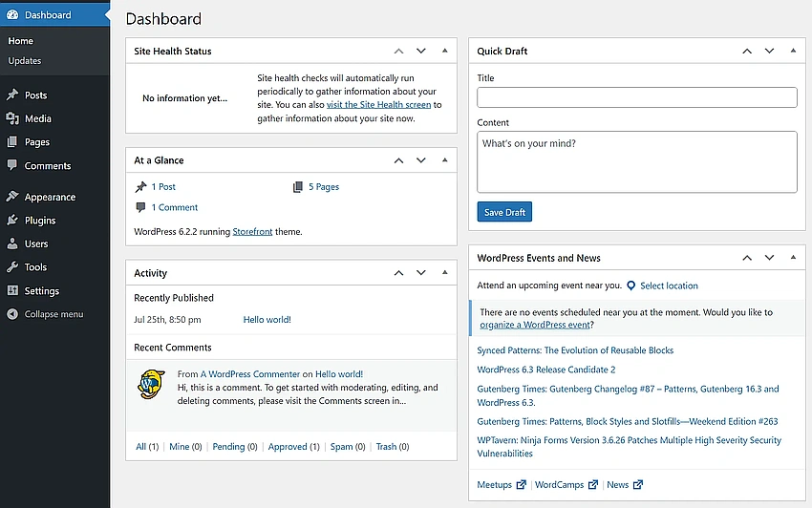This screenshot has height=508, width=812.
Task: Move At a Glance panel down
Action: [421, 160]
